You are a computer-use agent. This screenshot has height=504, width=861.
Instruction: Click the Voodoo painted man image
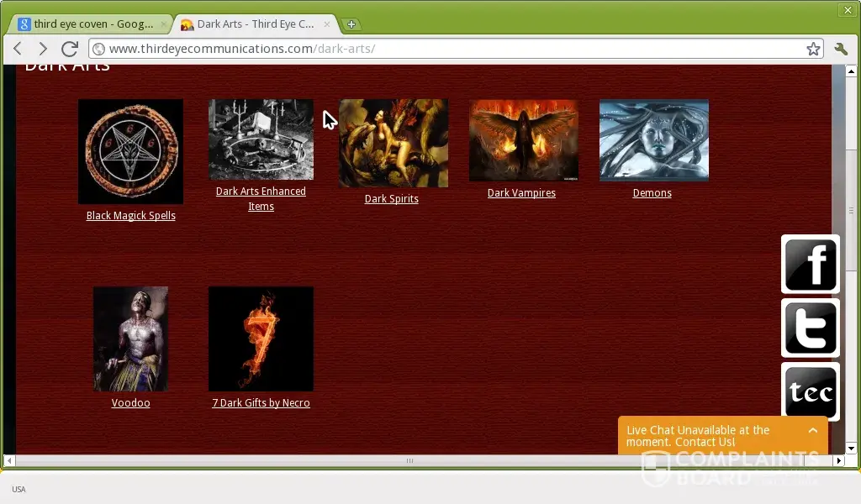pos(130,339)
